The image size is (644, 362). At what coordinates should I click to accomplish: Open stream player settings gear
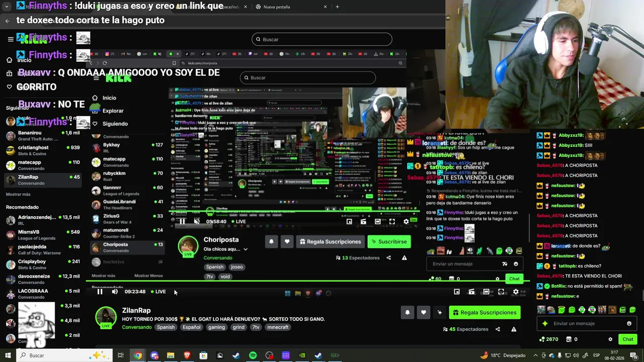[515, 292]
